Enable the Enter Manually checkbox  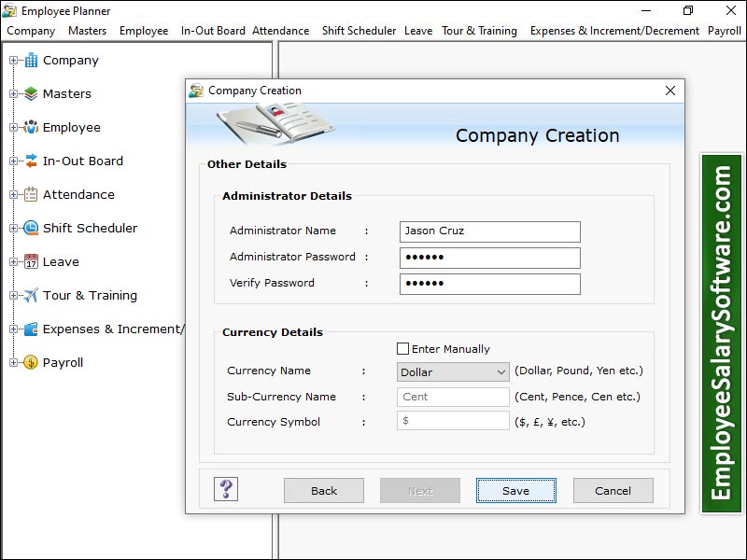pos(403,349)
